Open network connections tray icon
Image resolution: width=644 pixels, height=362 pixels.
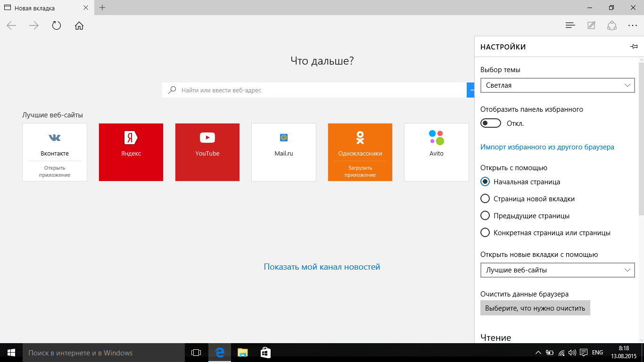coord(561,353)
